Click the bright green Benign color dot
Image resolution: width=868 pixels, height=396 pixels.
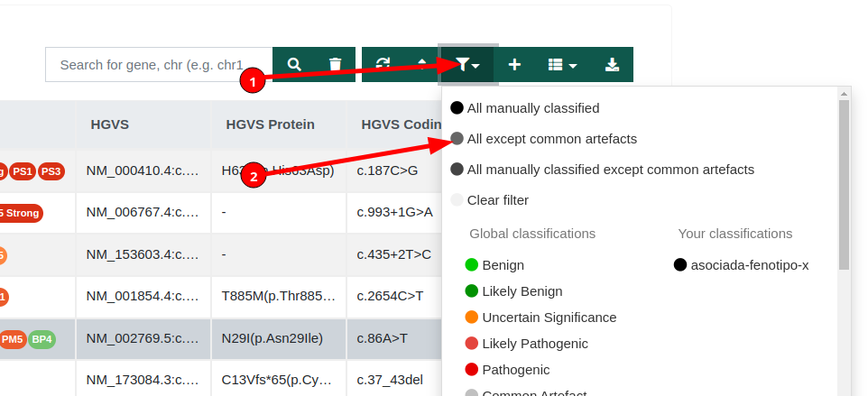tap(472, 265)
